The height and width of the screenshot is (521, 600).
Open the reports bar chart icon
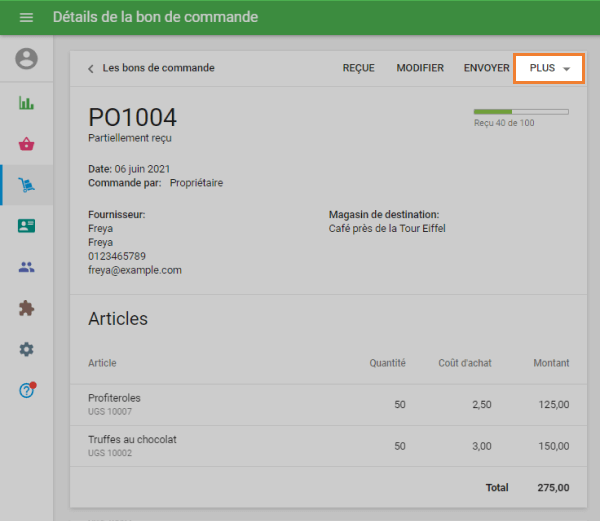click(x=26, y=102)
